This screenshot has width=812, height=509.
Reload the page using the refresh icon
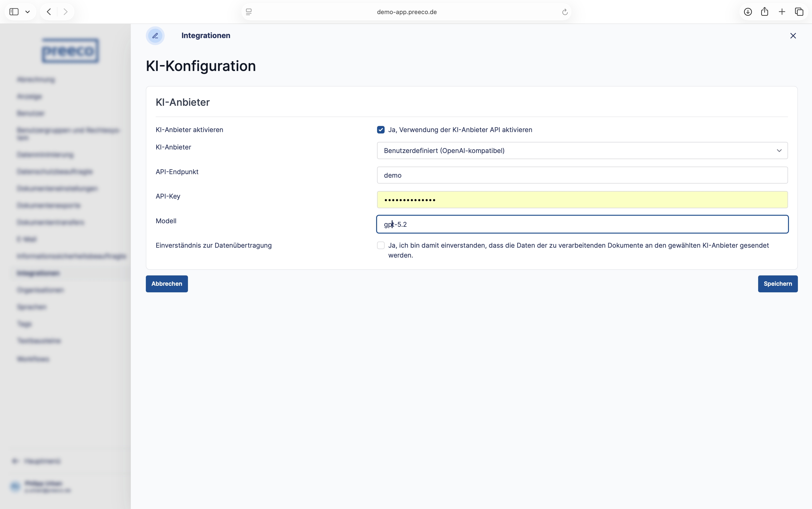click(x=565, y=12)
